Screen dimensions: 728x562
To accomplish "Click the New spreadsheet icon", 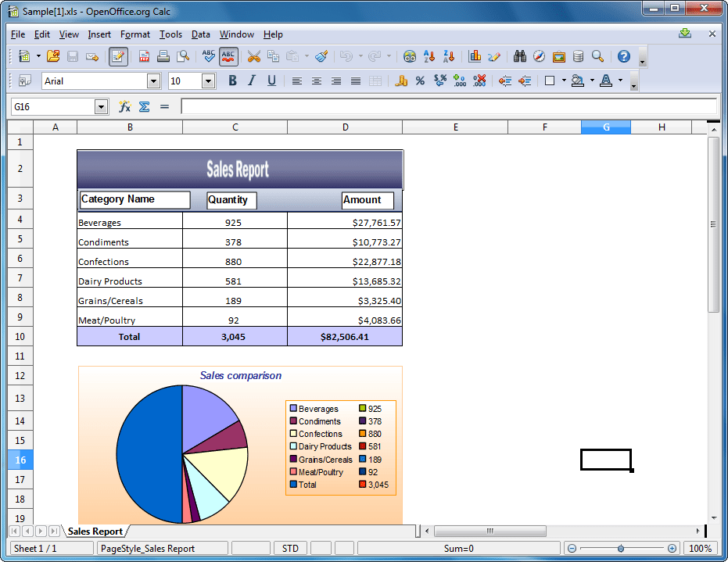I will coord(24,56).
